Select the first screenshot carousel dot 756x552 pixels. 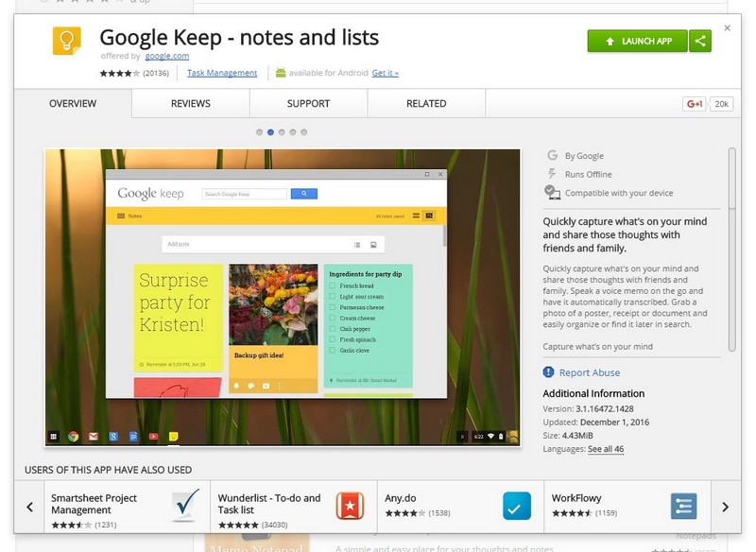tap(259, 132)
